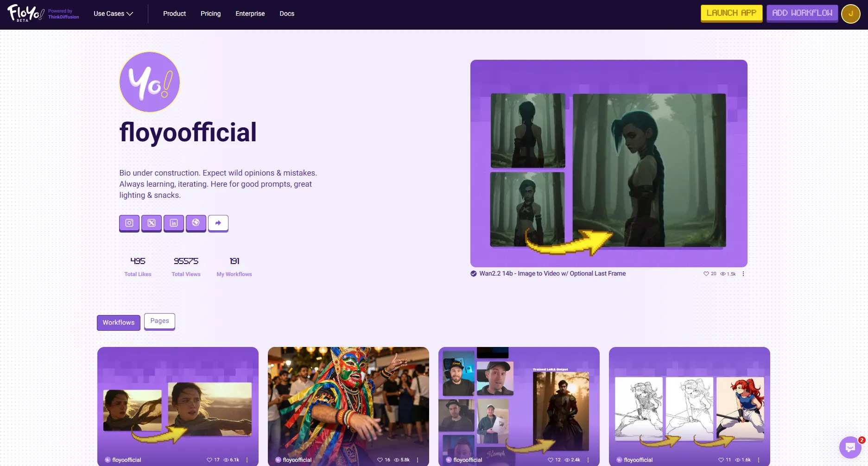Screen dimensions: 868x466
Task: Like the sketch coloring card with 11 likes
Action: tap(721, 460)
